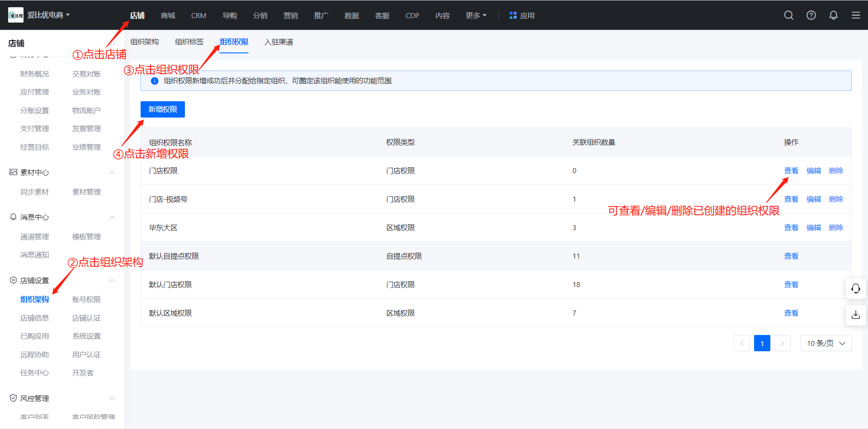868x429 pixels.
Task: Click 查看 for 门店权限 row
Action: click(x=791, y=170)
